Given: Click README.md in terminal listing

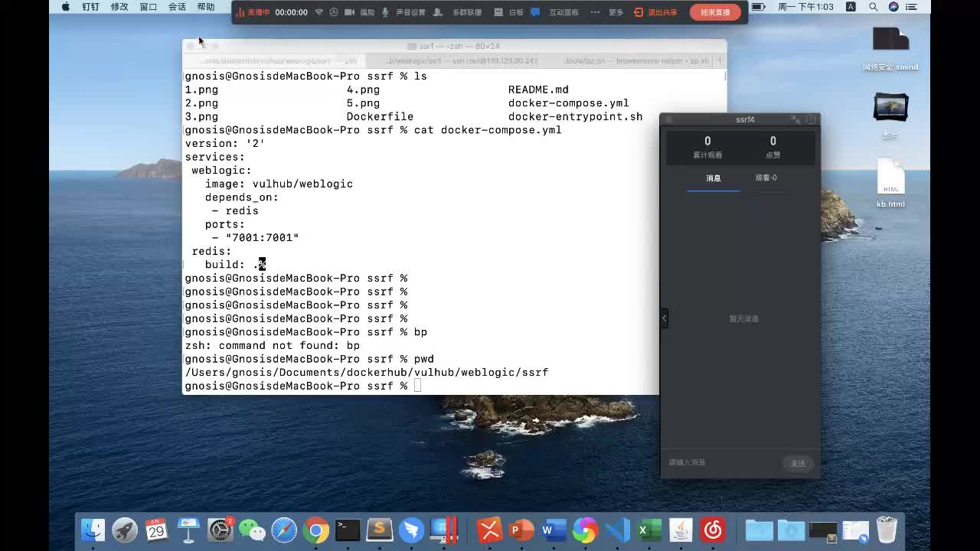Looking at the screenshot, I should [x=538, y=90].
